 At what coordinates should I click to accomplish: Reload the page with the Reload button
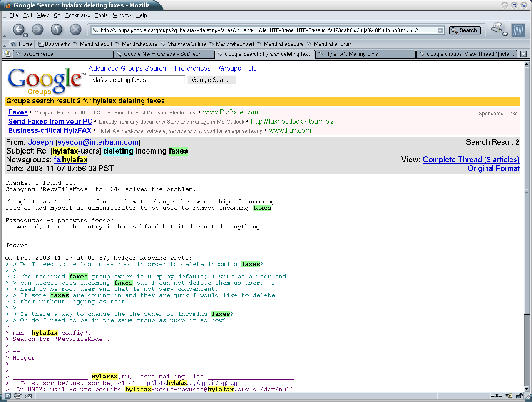click(x=57, y=30)
